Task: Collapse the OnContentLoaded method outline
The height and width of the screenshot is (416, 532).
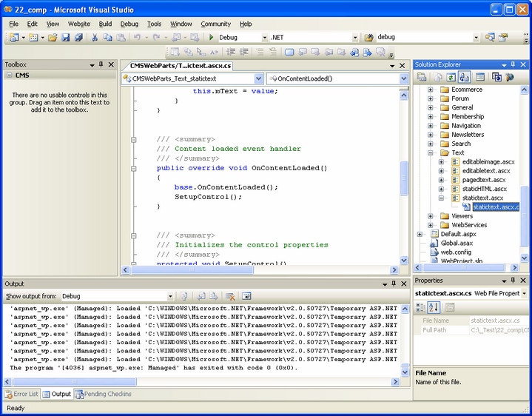Action: (x=134, y=168)
